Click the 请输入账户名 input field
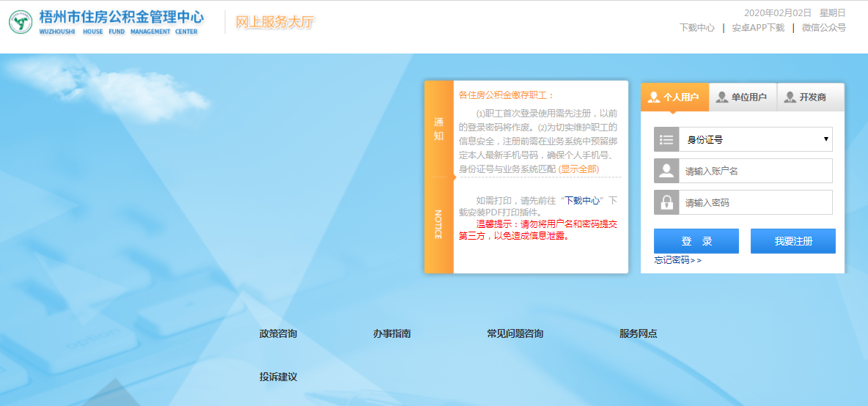The height and width of the screenshot is (406, 868). [x=756, y=171]
